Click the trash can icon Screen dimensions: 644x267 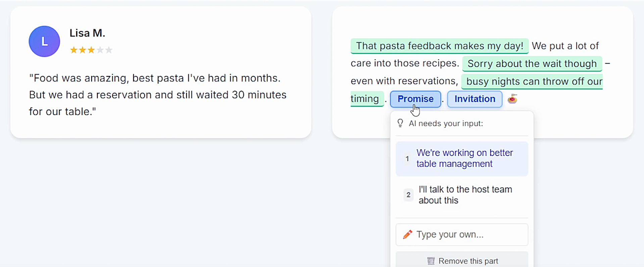point(431,261)
